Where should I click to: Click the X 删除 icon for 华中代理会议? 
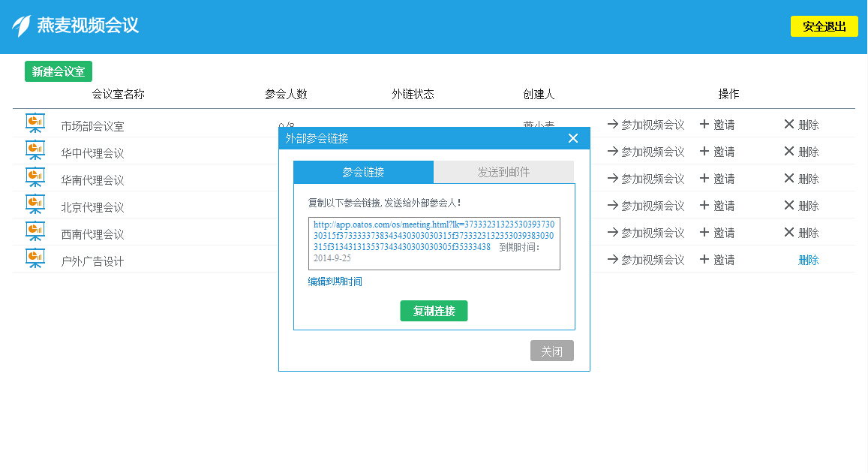(x=788, y=151)
